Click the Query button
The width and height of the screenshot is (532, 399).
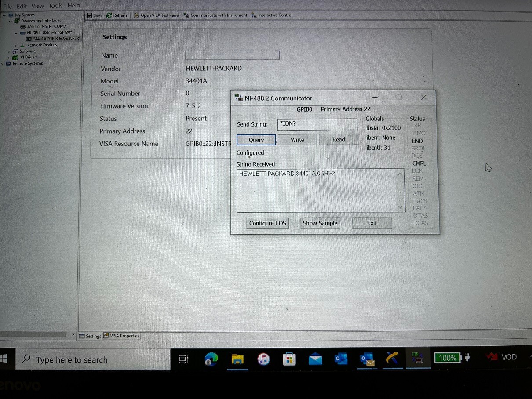256,140
